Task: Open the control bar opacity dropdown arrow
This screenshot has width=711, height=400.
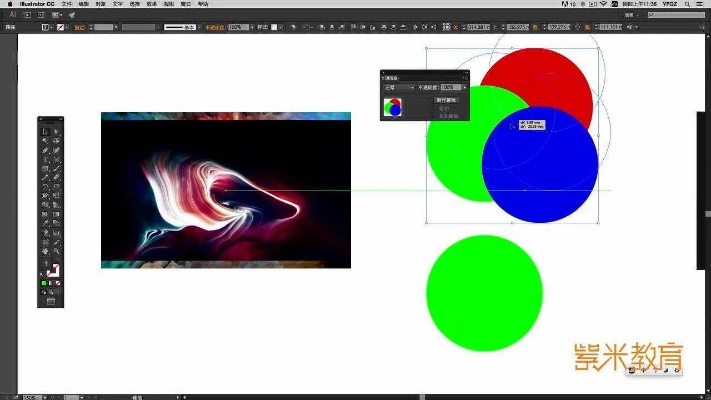Action: pyautogui.click(x=252, y=27)
